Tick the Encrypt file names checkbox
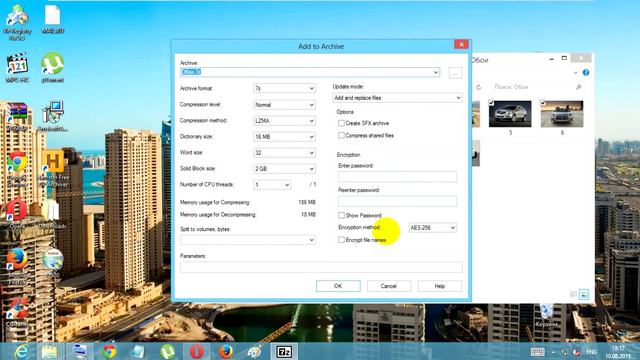The image size is (640, 360). point(341,240)
